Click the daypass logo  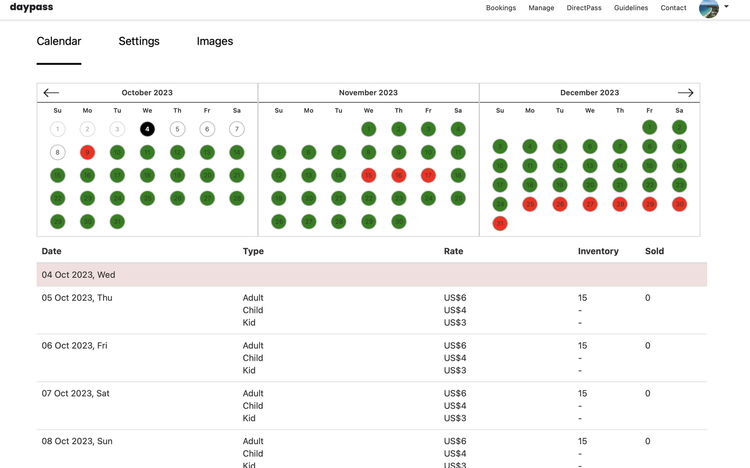pyautogui.click(x=32, y=7)
